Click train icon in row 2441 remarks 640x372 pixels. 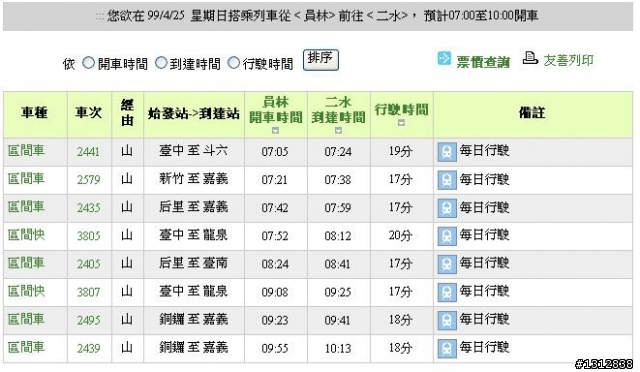[x=447, y=152]
